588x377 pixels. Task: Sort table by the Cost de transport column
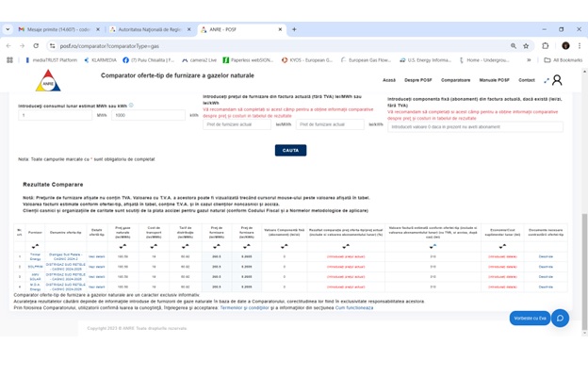point(154,247)
